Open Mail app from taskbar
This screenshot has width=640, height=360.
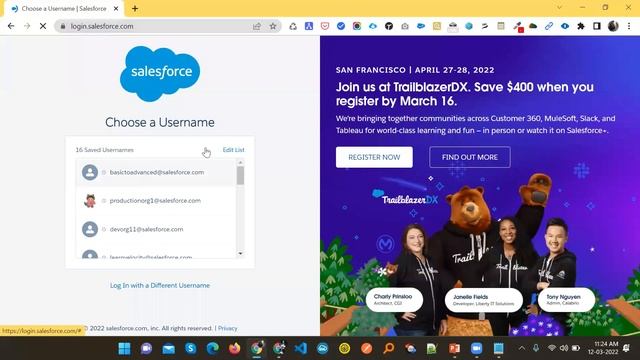(x=169, y=349)
